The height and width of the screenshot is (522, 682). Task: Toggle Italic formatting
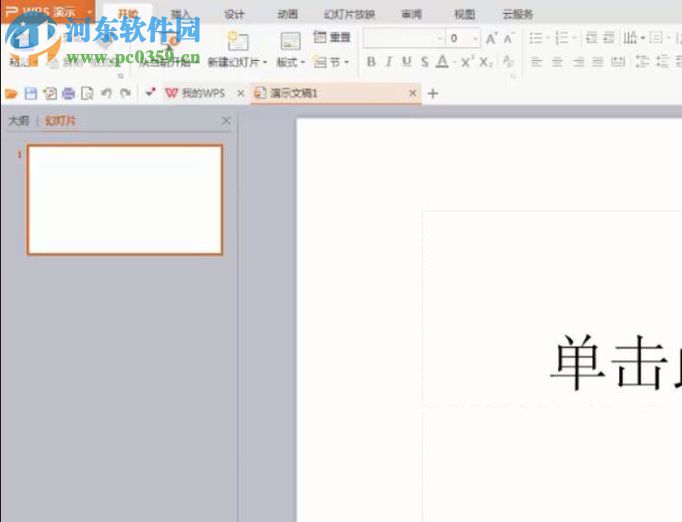coord(389,62)
